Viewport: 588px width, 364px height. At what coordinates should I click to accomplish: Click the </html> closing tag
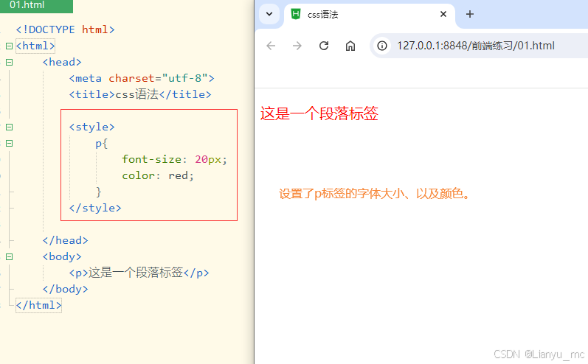click(38, 305)
